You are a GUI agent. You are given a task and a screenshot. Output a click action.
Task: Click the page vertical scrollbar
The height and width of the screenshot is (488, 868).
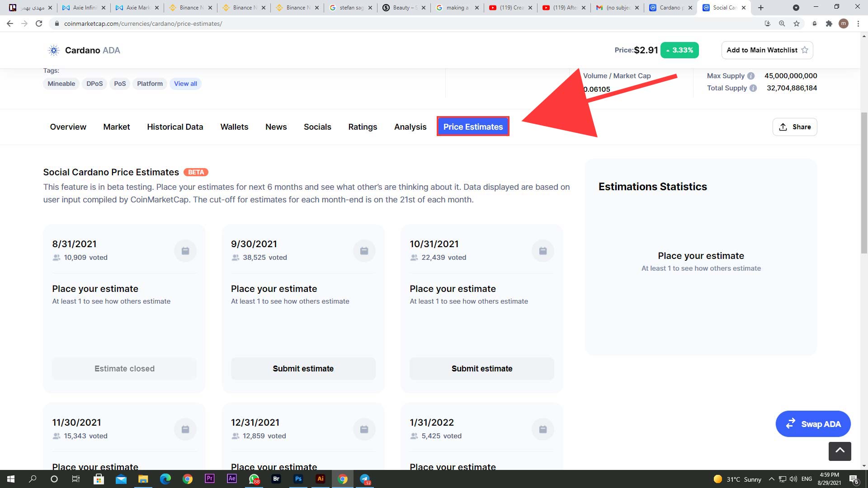pyautogui.click(x=864, y=183)
